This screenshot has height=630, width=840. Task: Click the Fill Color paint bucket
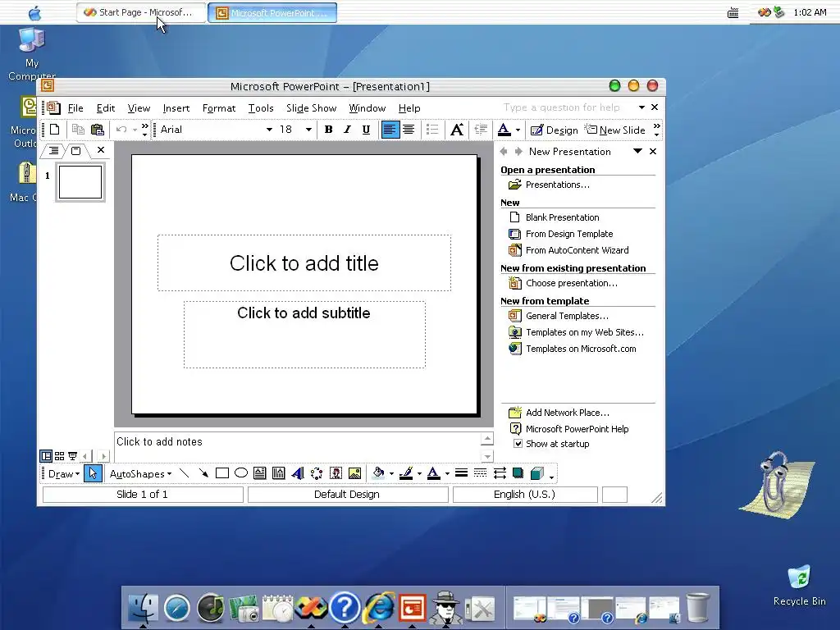pyautogui.click(x=378, y=473)
